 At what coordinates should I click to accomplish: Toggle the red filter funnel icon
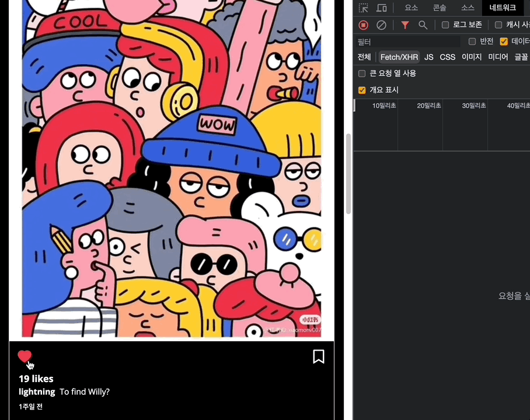[405, 25]
